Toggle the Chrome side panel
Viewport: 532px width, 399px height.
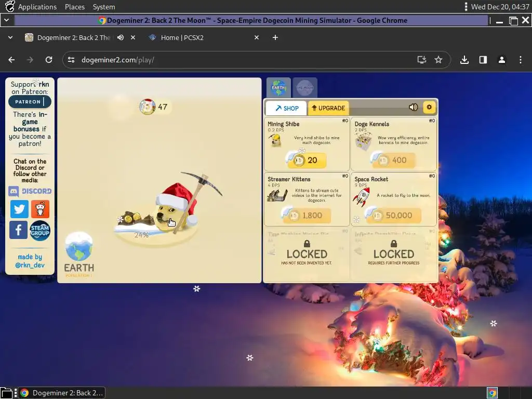(483, 60)
